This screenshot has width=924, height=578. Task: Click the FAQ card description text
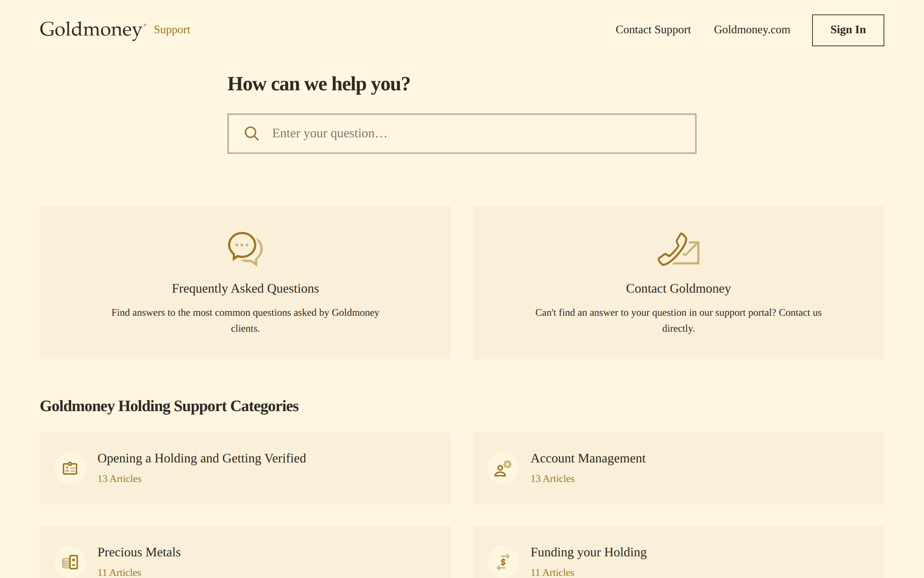245,320
